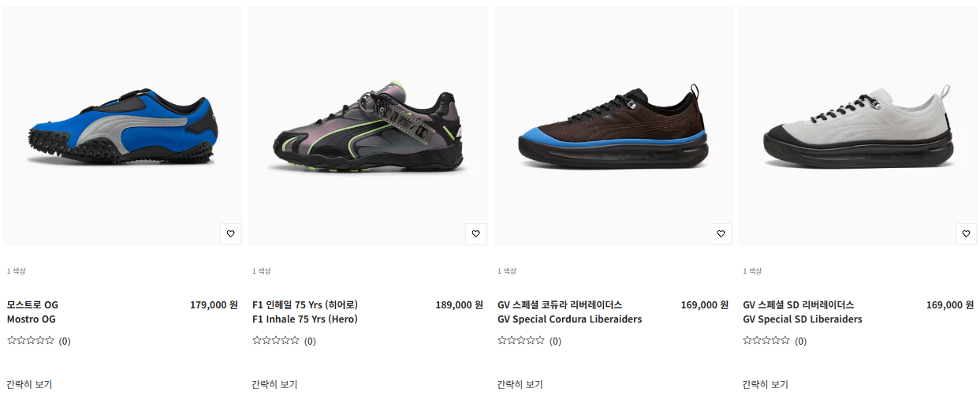Open the F1 Inhale 75 Yrs (Hero) title link

click(306, 312)
